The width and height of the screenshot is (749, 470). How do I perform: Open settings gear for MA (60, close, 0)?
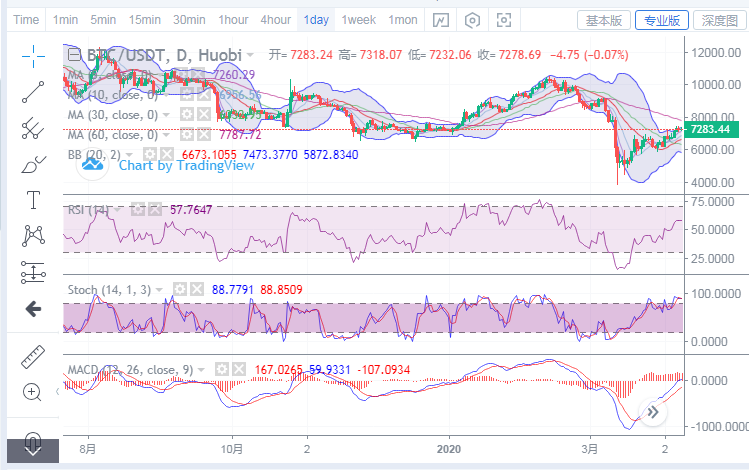coord(187,135)
